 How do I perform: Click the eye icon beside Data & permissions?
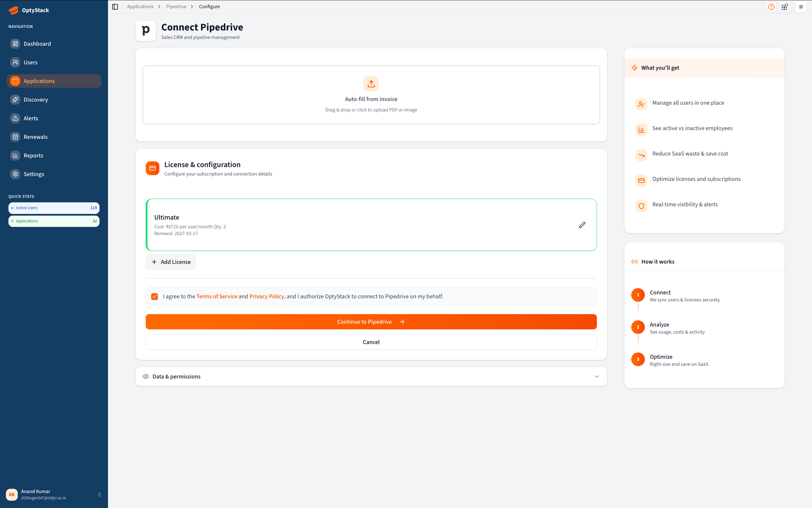pos(145,377)
